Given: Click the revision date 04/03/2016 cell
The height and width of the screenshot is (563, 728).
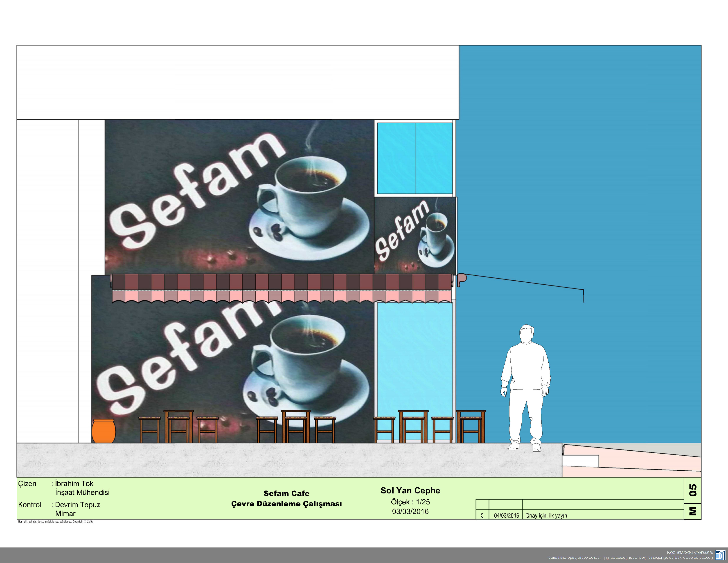Looking at the screenshot, I should pyautogui.click(x=506, y=515).
